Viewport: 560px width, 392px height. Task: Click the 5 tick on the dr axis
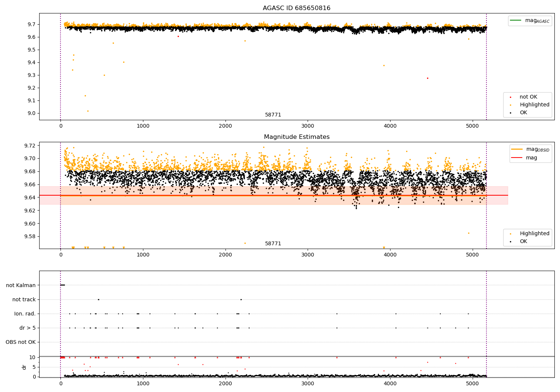(x=34, y=367)
